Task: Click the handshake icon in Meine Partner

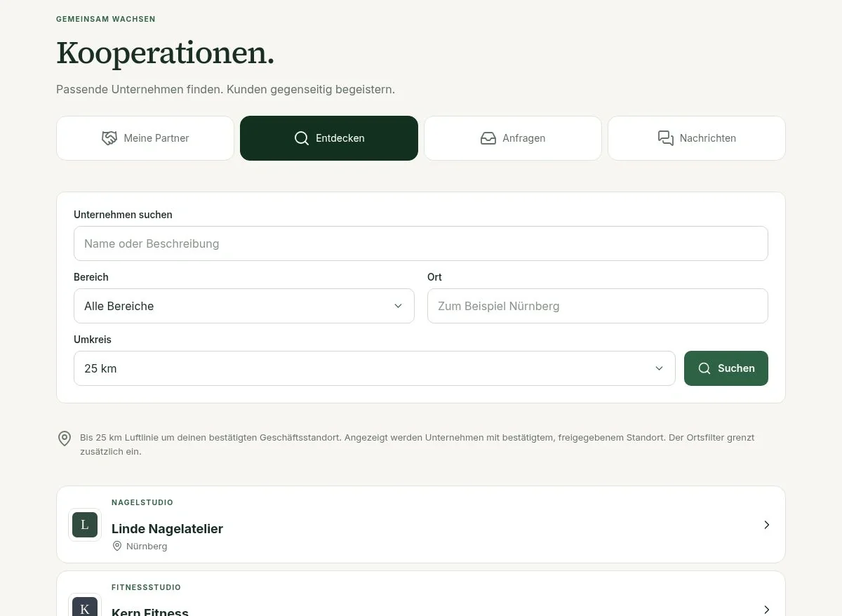Action: pyautogui.click(x=109, y=138)
